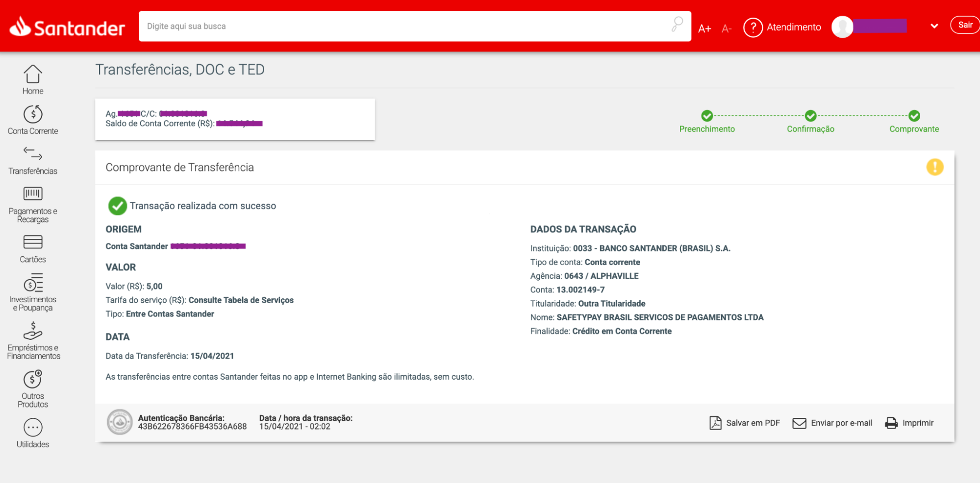The height and width of the screenshot is (483, 980).
Task: Open Conta Corrente from the sidebar
Action: [x=33, y=115]
